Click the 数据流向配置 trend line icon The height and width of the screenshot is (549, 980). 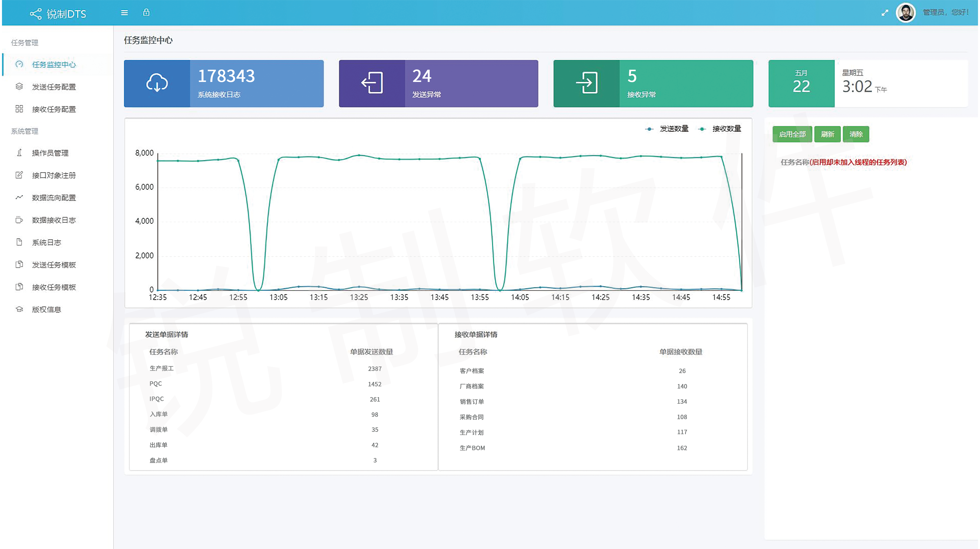[19, 197]
